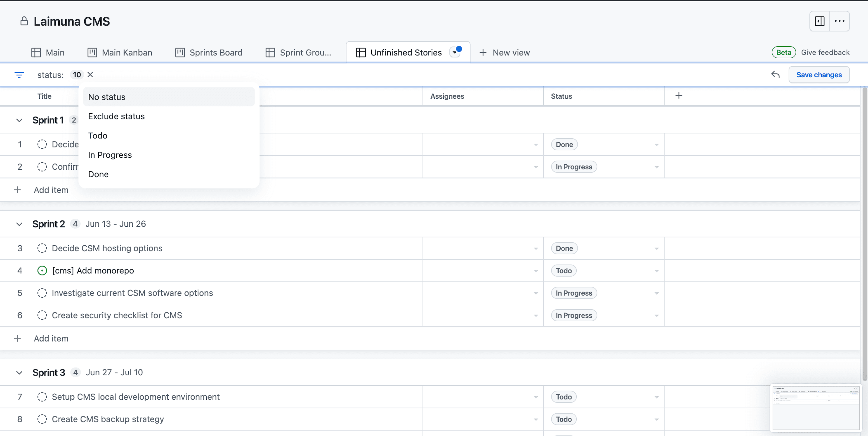Choose Todo in status filter list
Screen dimensions: 868x436
point(169,135)
